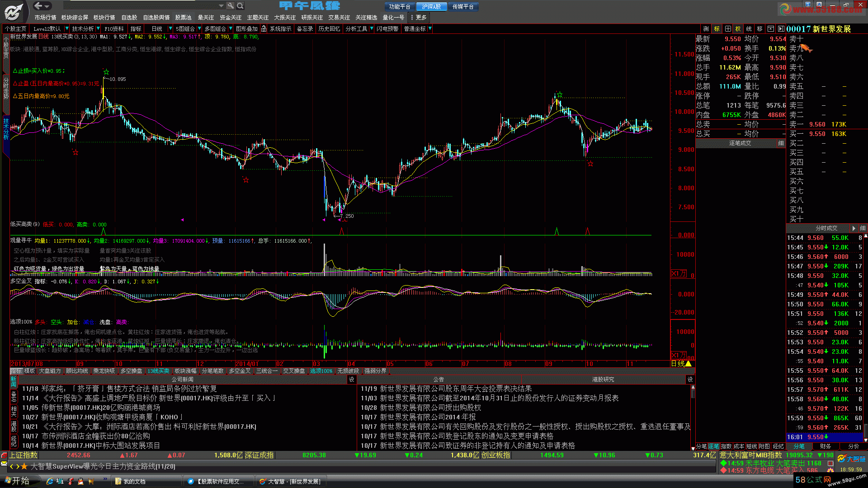
Task: Click the play arrow next to 分时成交
Action: (x=854, y=228)
